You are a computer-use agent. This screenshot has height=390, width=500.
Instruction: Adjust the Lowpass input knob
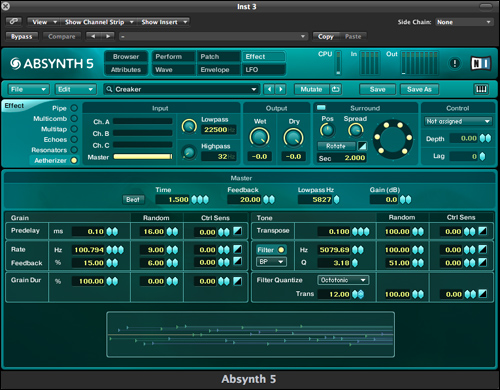click(189, 126)
